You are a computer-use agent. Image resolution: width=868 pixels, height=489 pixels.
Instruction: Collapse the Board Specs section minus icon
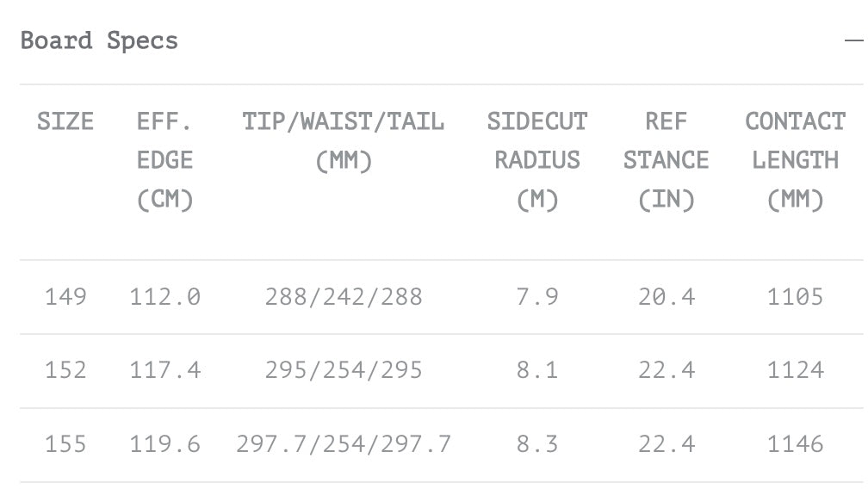tap(852, 40)
